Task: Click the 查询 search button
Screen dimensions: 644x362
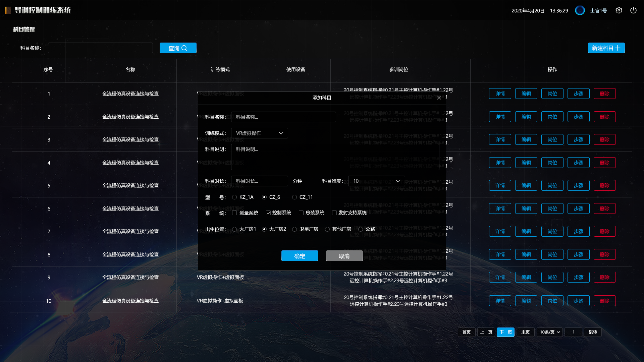Action: pyautogui.click(x=178, y=48)
